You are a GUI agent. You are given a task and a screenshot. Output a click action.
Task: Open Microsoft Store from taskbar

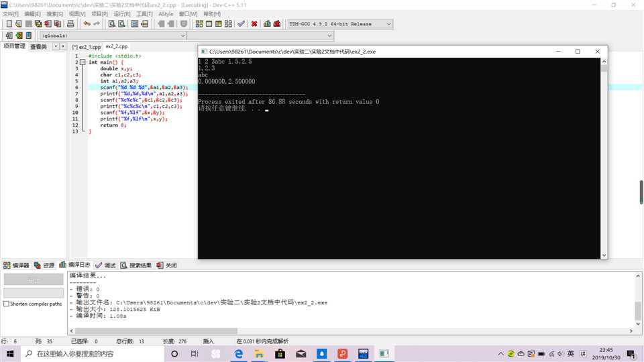pyautogui.click(x=280, y=353)
